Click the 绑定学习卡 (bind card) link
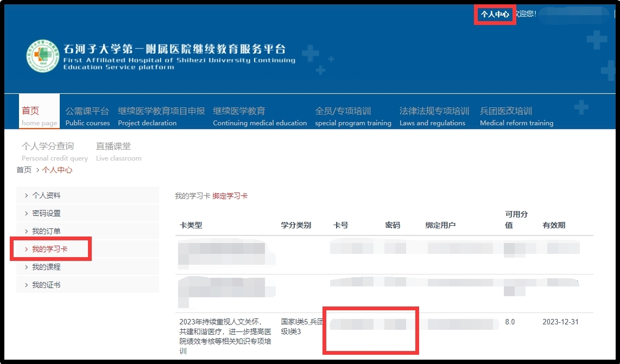 pos(230,196)
